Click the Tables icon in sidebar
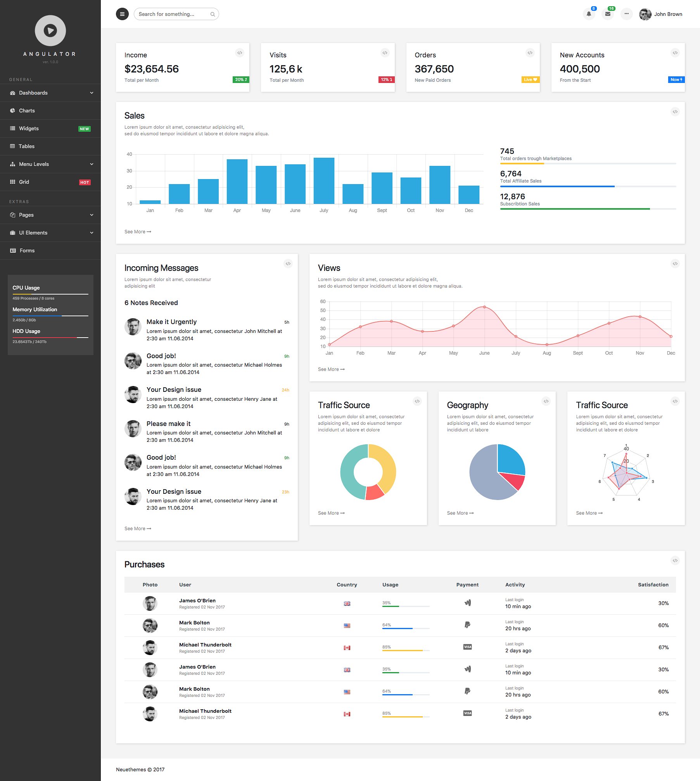Viewport: 700px width, 781px height. (12, 146)
